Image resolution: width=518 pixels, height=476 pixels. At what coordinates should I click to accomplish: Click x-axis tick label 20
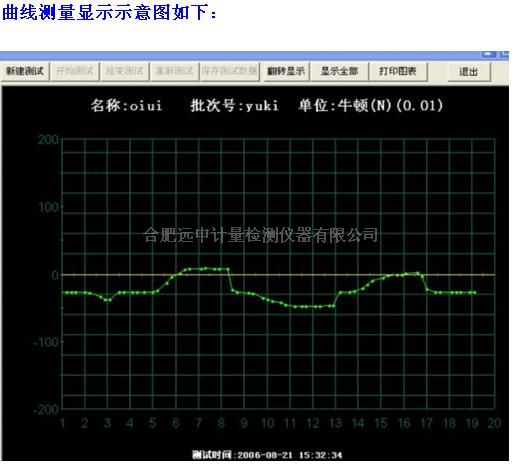point(494,423)
